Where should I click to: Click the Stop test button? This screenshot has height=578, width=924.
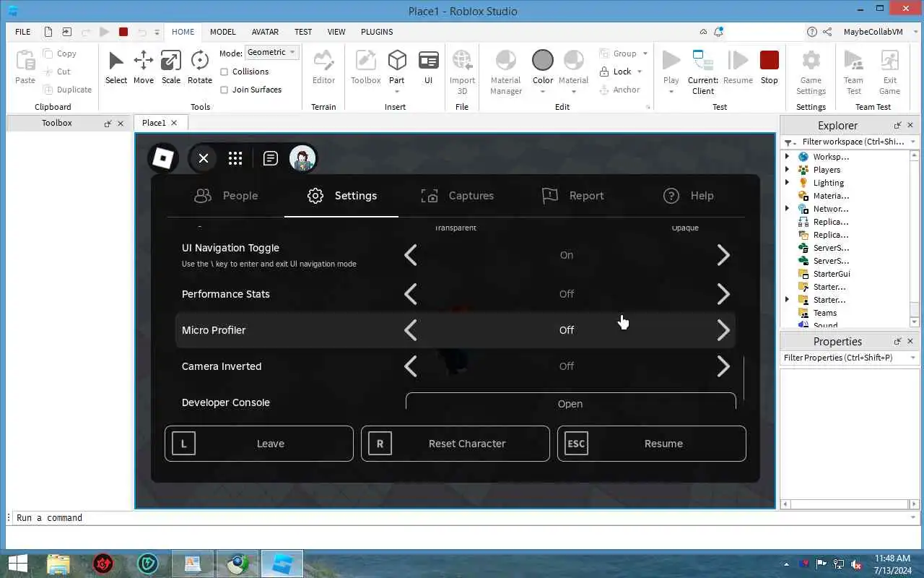770,68
